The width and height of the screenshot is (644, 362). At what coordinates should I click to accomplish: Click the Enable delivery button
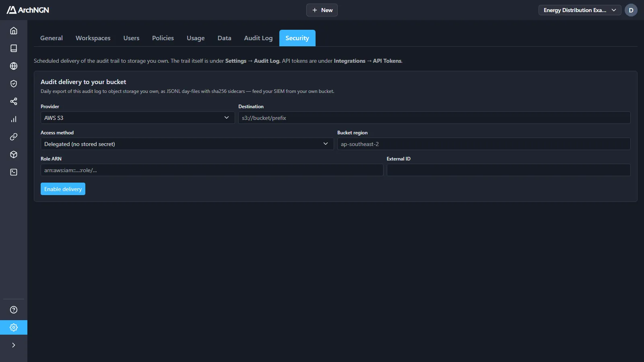click(x=63, y=189)
